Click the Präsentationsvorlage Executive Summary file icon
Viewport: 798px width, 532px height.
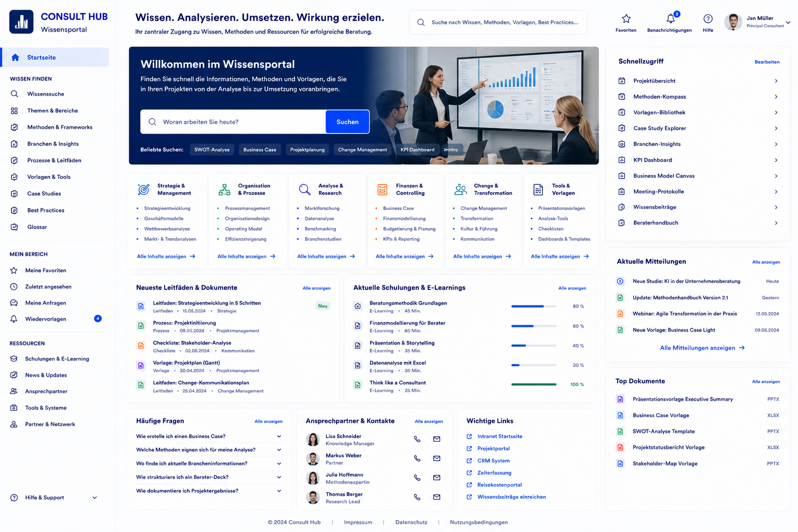point(620,399)
